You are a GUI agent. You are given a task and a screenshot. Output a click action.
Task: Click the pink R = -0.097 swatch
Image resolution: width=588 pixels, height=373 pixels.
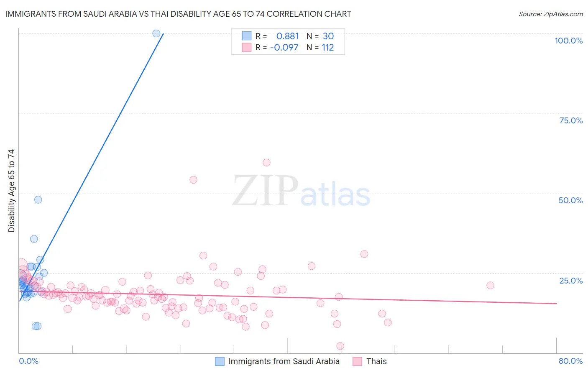click(x=247, y=47)
